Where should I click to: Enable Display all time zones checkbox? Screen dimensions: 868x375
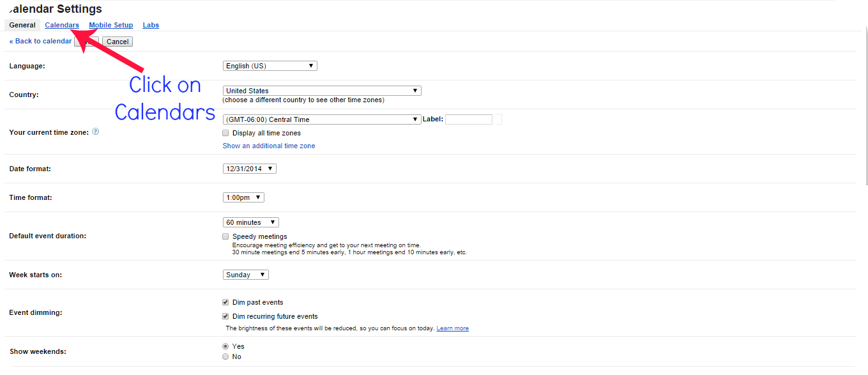coord(225,133)
